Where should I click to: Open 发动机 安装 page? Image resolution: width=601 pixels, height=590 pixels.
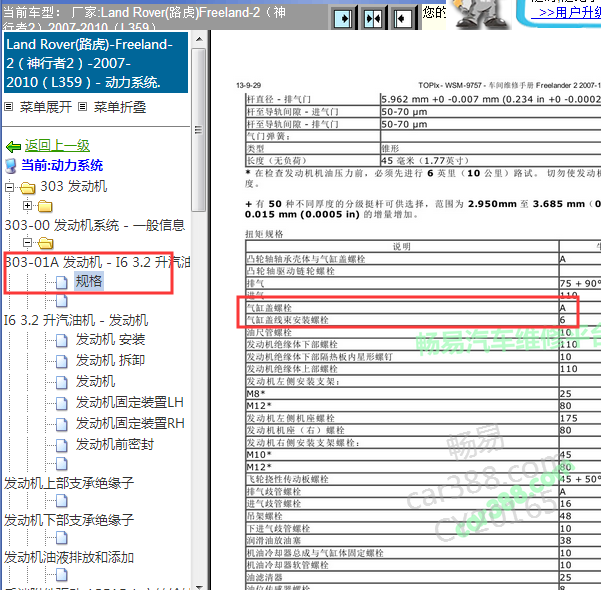(110, 339)
